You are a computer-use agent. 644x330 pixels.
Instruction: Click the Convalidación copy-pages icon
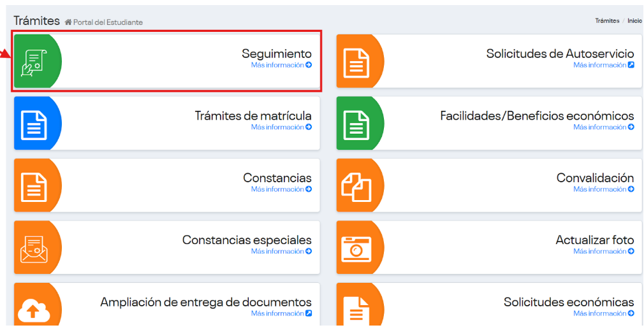coord(356,185)
